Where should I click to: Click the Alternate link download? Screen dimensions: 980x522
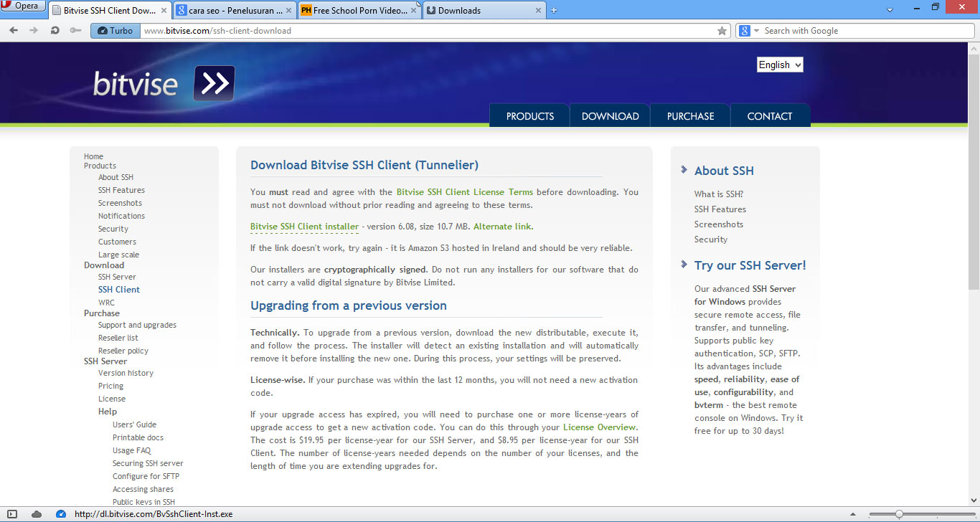502,227
